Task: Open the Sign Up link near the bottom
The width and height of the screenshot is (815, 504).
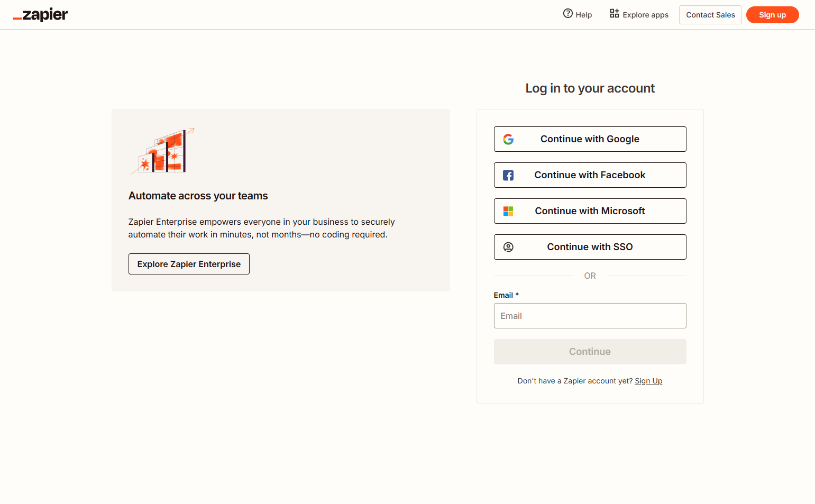Action: [648, 380]
